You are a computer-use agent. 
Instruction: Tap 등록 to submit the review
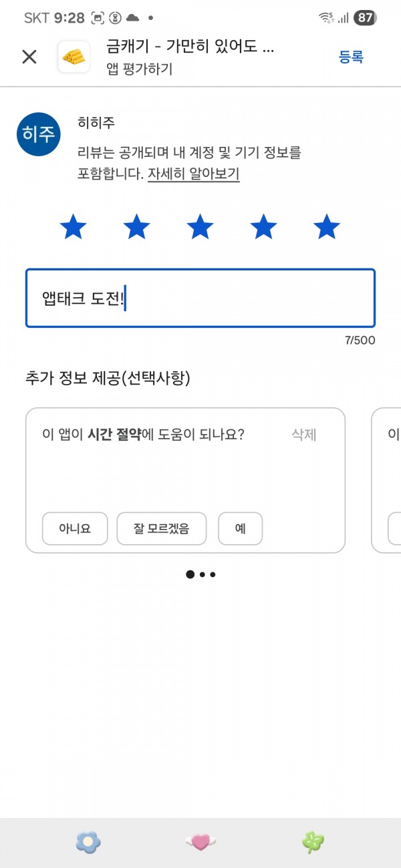coord(351,57)
